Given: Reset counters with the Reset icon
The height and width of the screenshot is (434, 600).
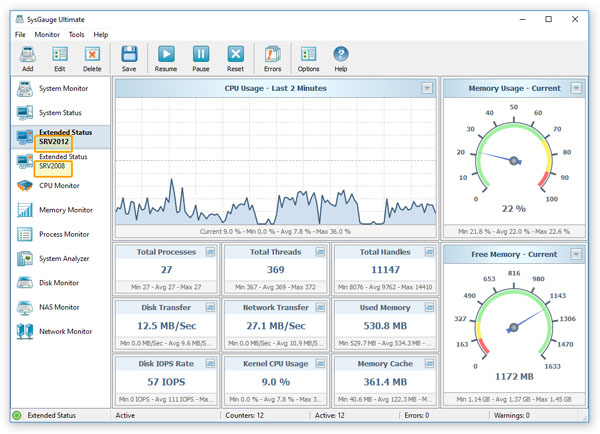Looking at the screenshot, I should (235, 59).
